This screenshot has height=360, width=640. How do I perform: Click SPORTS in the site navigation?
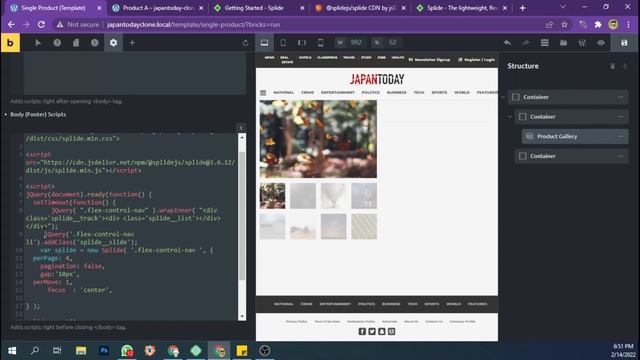pos(439,93)
